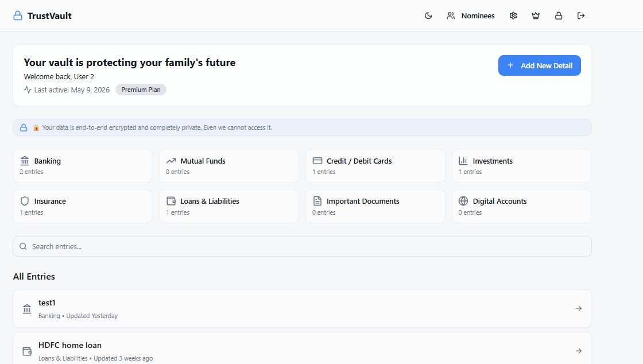Click the encryption notice lock icon
Image resolution: width=643 pixels, height=364 pixels.
[x=24, y=127]
